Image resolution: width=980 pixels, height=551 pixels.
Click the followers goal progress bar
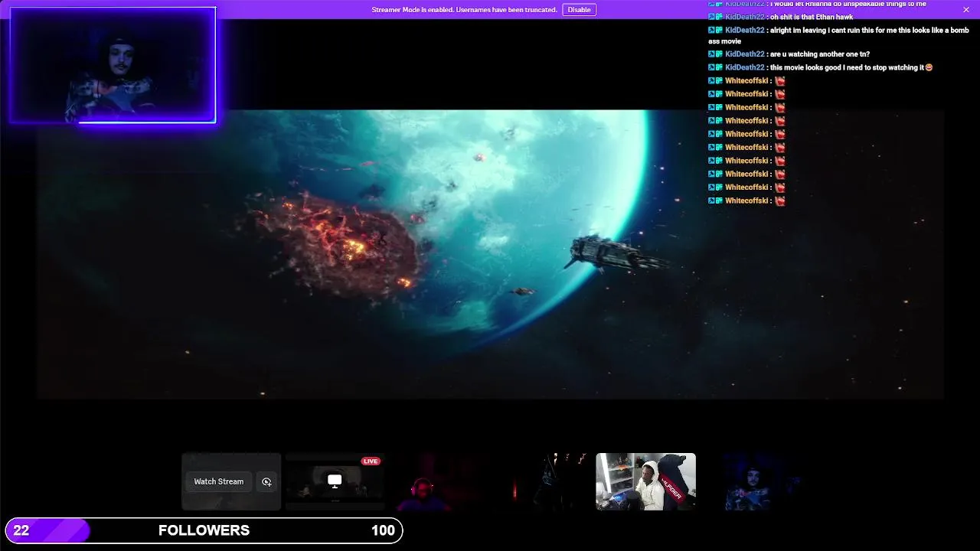click(x=204, y=530)
